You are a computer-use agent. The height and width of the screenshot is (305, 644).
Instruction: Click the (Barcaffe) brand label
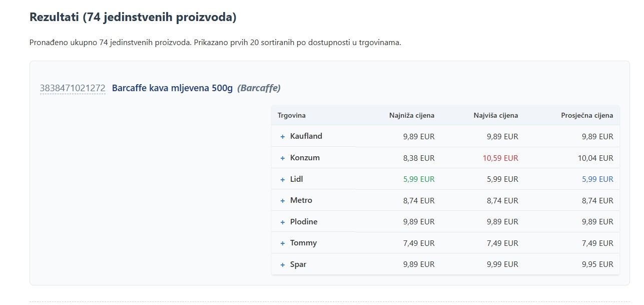(x=259, y=88)
